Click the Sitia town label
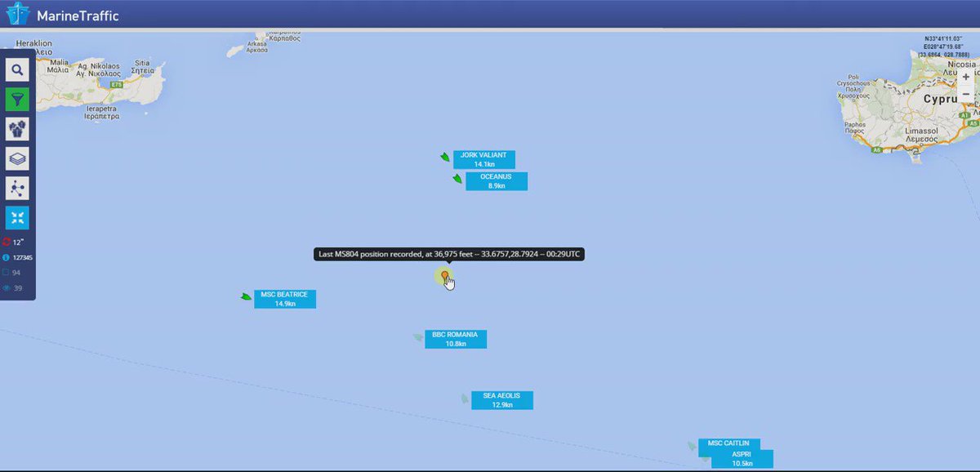Screen dimensions: 980x472 [143, 66]
